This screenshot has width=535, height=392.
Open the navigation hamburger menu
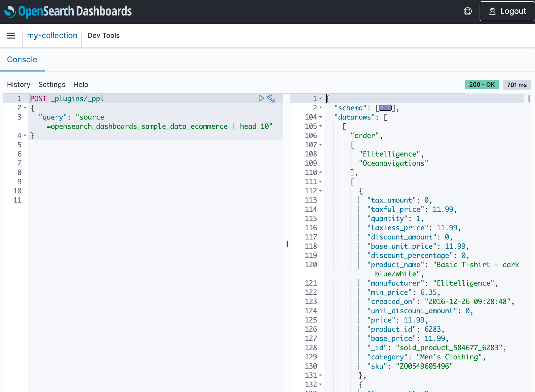click(11, 36)
